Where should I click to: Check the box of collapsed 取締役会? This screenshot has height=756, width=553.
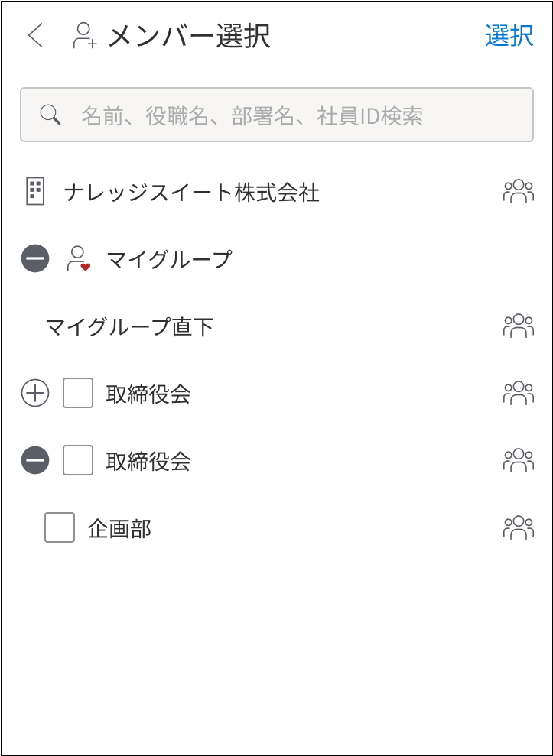tap(78, 394)
